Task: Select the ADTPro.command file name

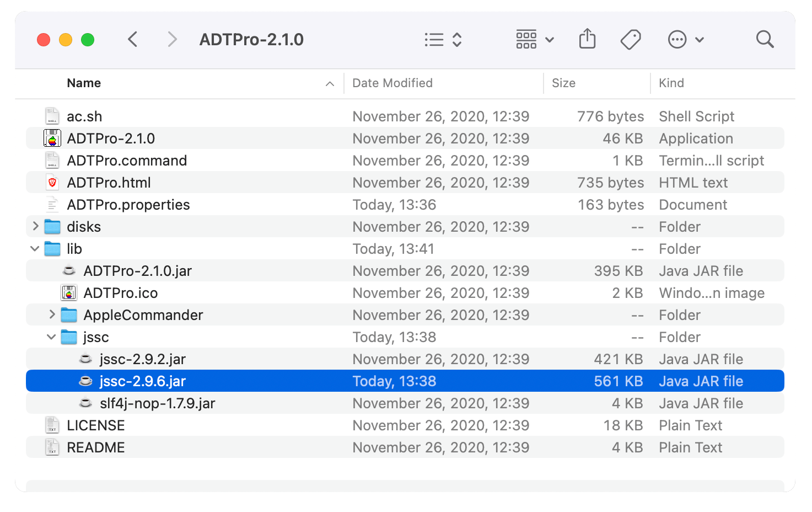Action: point(127,161)
